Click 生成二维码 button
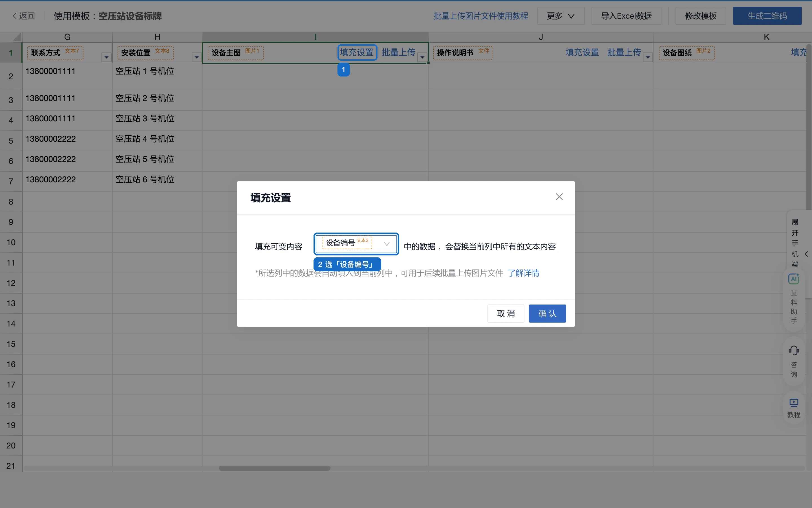This screenshot has width=812, height=508. point(767,16)
